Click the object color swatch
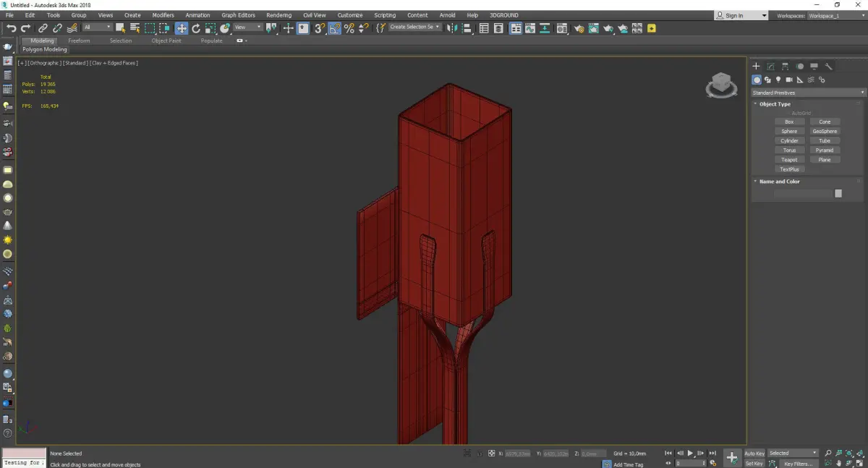The height and width of the screenshot is (468, 868). click(838, 194)
